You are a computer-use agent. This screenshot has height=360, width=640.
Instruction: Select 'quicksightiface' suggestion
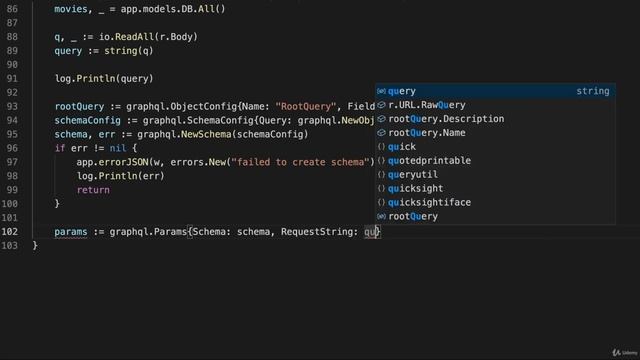tap(495, 202)
